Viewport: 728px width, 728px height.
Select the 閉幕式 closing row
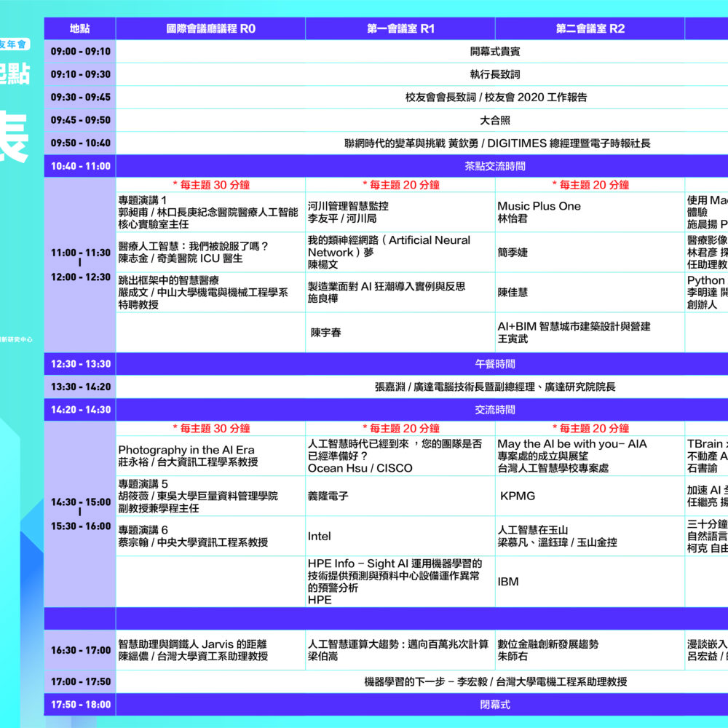pos(495,705)
